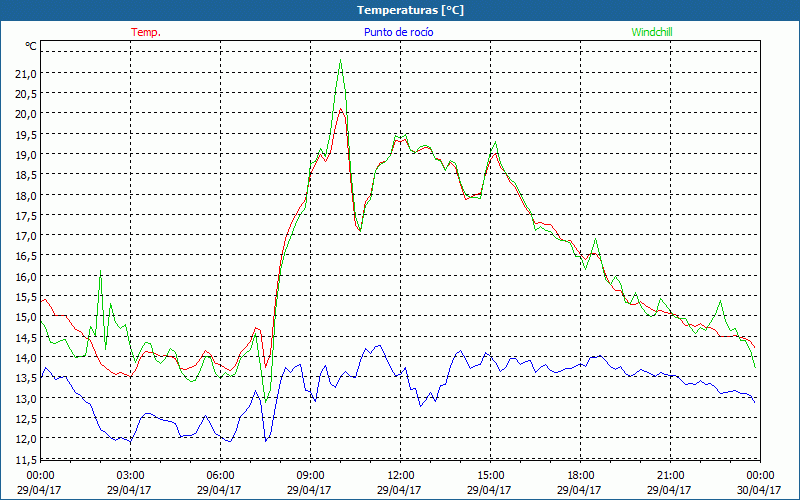Viewport: 800px width, 500px height.
Task: Click the '17,5' y-axis value
Action: (x=26, y=216)
